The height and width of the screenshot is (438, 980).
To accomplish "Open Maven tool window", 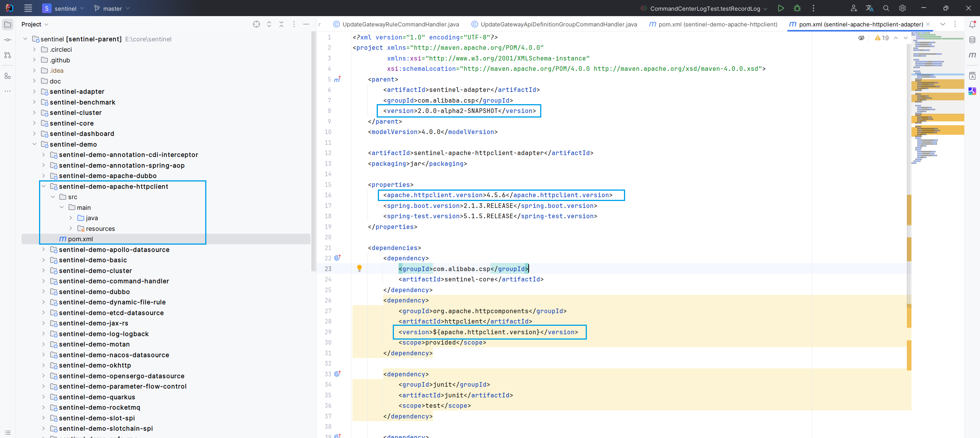I will pos(972,55).
